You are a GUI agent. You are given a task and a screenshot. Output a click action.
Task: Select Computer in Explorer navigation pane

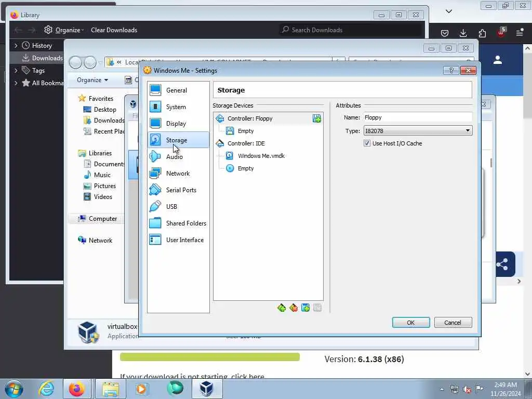pyautogui.click(x=98, y=219)
